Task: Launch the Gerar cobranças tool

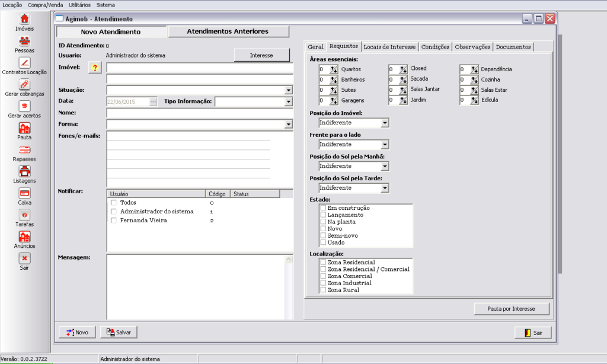Action: point(24,84)
